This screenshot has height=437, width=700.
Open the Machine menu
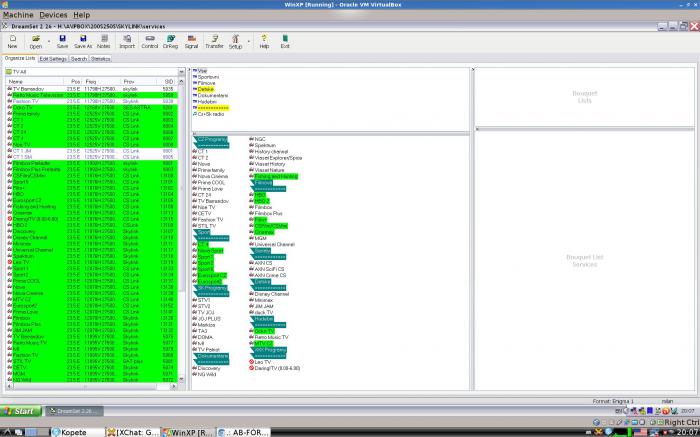(x=18, y=15)
